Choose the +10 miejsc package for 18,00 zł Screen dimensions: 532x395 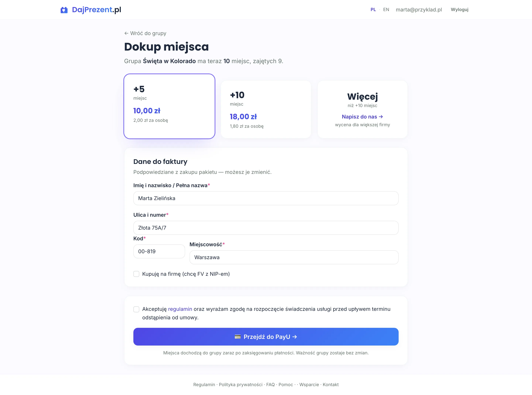(266, 109)
